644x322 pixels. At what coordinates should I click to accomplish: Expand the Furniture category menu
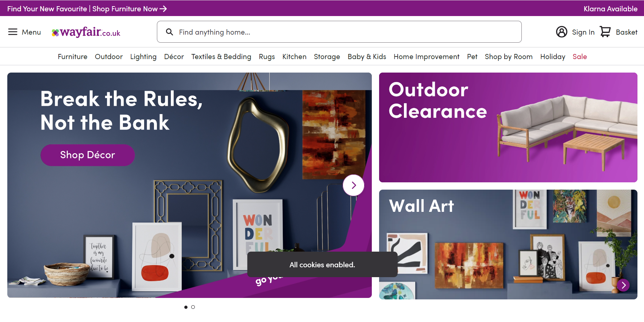(73, 57)
